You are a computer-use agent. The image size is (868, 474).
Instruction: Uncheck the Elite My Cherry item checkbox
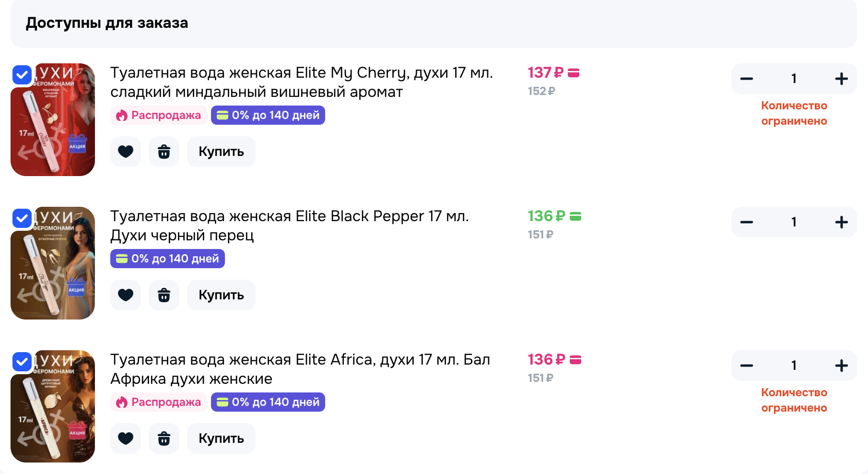pos(22,75)
